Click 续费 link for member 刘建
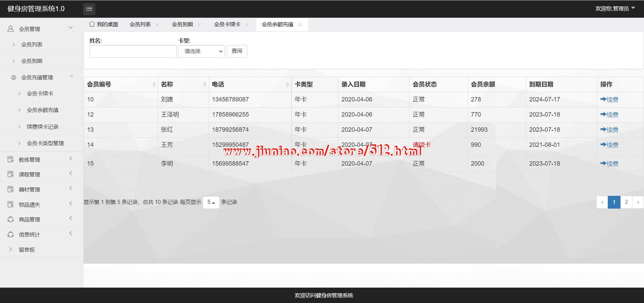The height and width of the screenshot is (303, 644). coord(609,99)
